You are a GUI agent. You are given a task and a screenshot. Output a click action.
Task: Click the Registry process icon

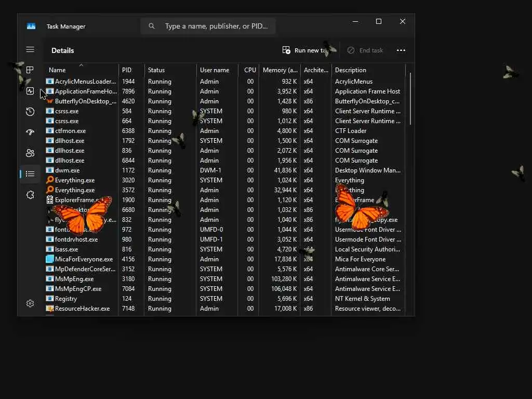point(50,298)
